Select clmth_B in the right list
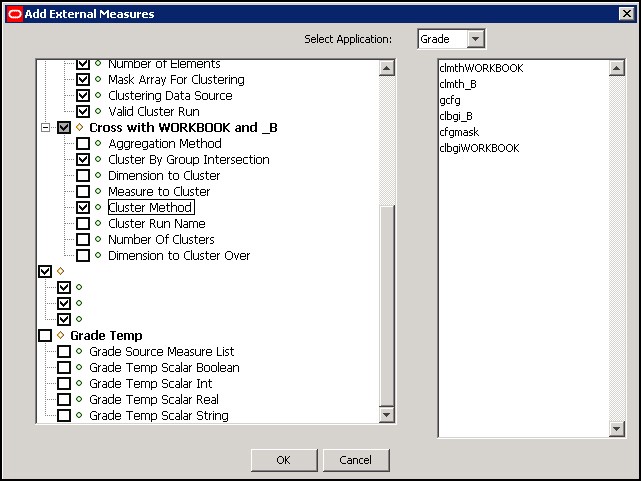641x481 pixels. point(458,84)
